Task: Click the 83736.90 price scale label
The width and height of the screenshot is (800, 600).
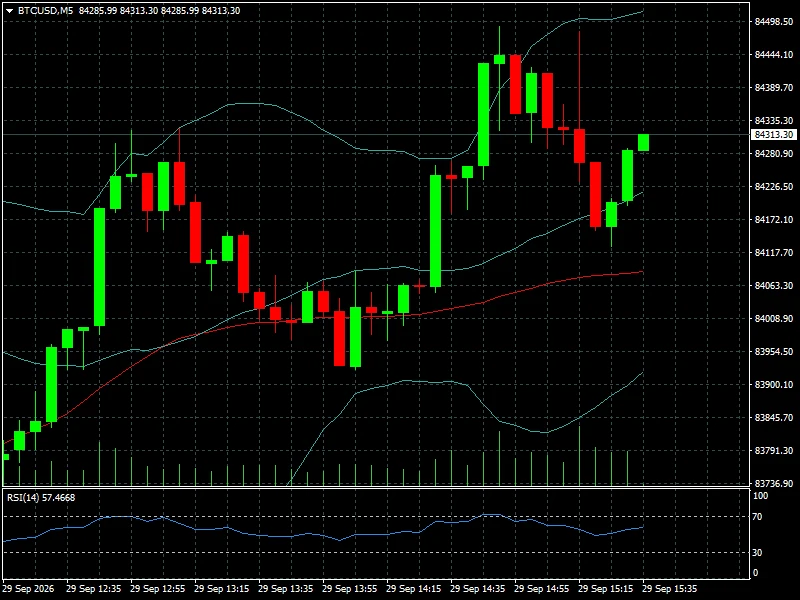Action: (x=774, y=483)
